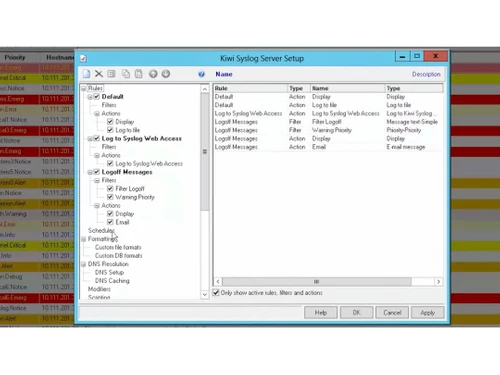Click the Rename/properties toolbar icon
Screen dimensions: 500x375
coord(112,74)
